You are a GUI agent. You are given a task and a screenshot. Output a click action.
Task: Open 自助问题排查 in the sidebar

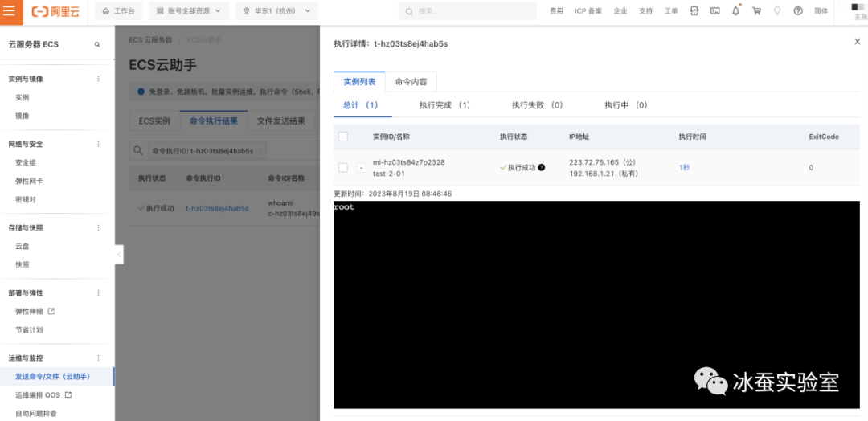pyautogui.click(x=36, y=413)
